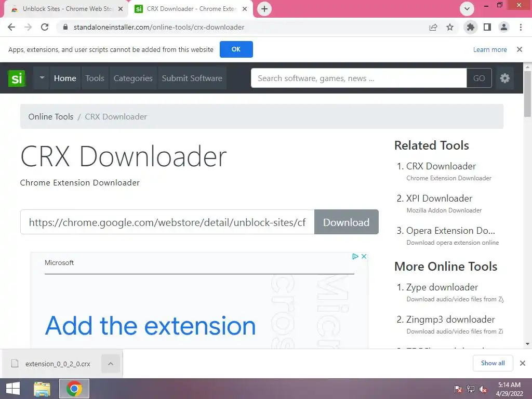Reload the current page

pyautogui.click(x=45, y=27)
